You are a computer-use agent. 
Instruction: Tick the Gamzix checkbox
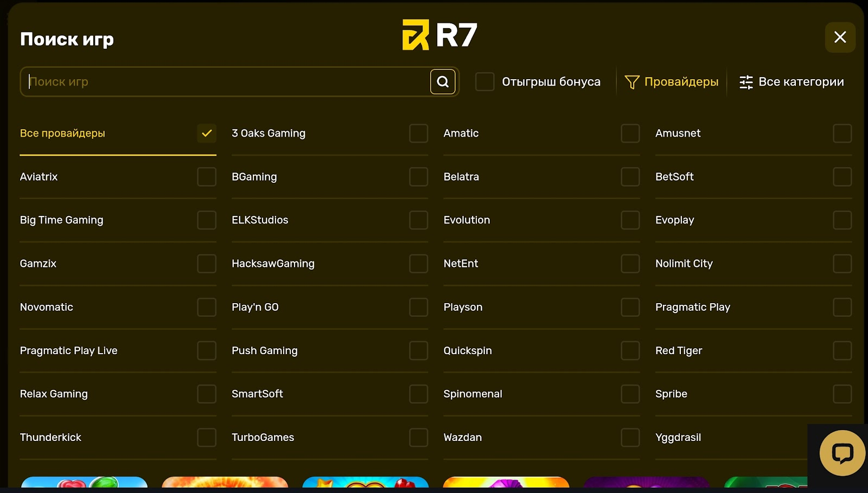(207, 264)
